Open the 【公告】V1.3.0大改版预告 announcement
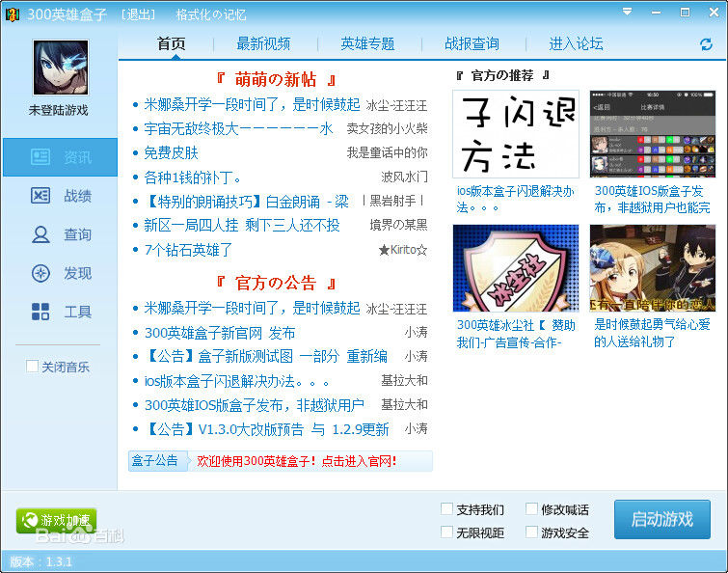The height and width of the screenshot is (573, 728). coord(266,429)
